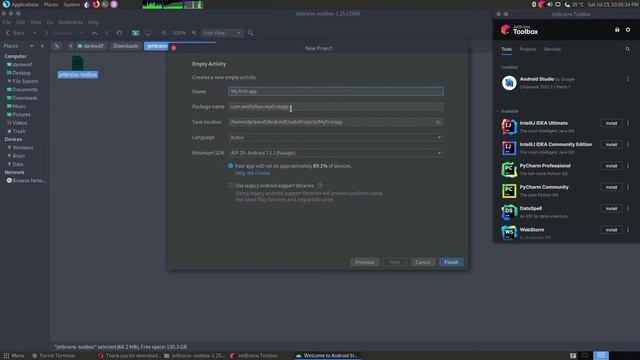Image resolution: width=640 pixels, height=360 pixels.
Task: Open Help menu in file manager
Action: click(93, 22)
